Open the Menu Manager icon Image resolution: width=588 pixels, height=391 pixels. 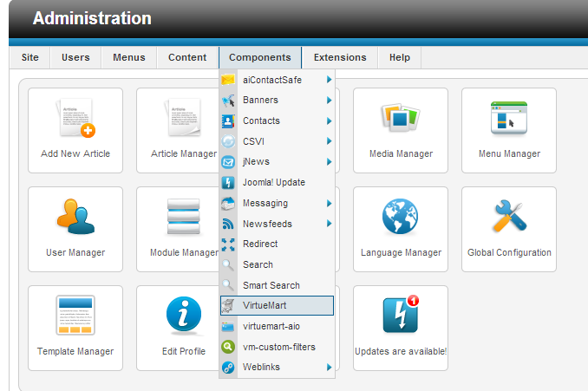click(x=509, y=118)
